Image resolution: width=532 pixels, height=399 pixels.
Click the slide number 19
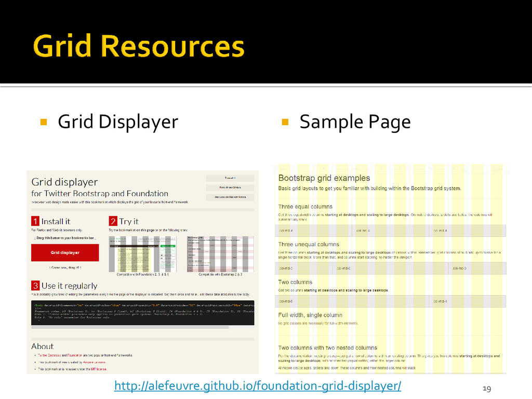pos(487,389)
